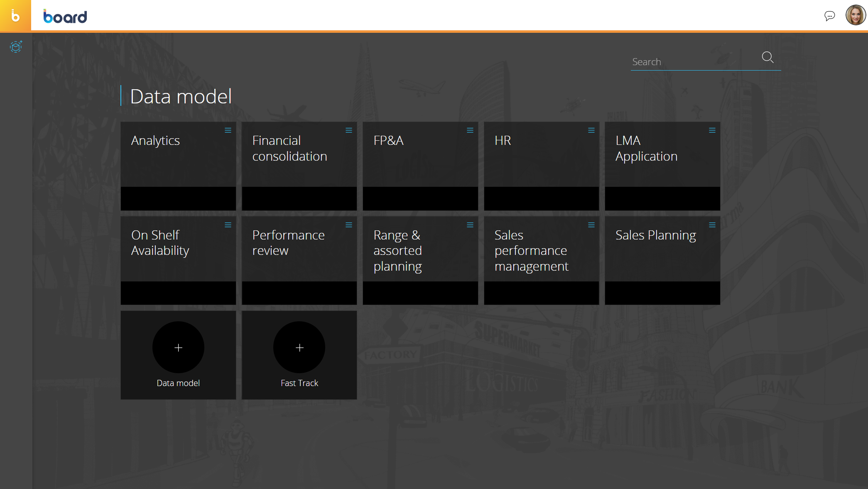
Task: Open the Range & assorted planning tile
Action: 420,260
